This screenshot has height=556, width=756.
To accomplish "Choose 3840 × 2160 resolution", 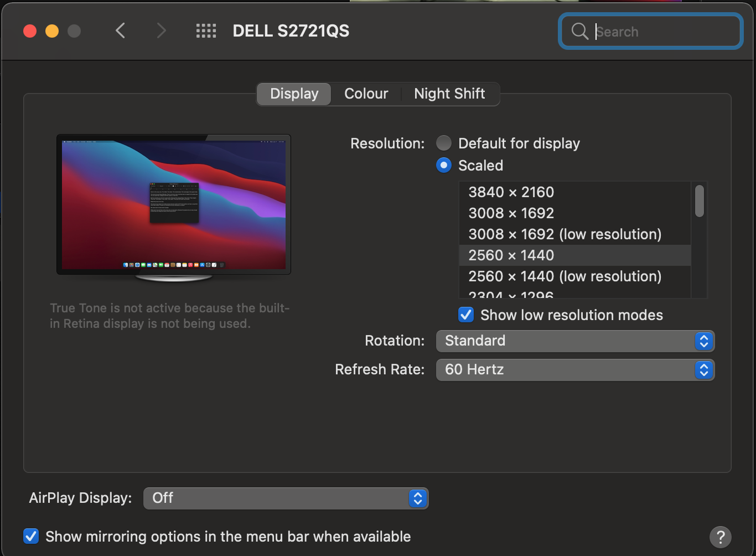I will (x=575, y=192).
